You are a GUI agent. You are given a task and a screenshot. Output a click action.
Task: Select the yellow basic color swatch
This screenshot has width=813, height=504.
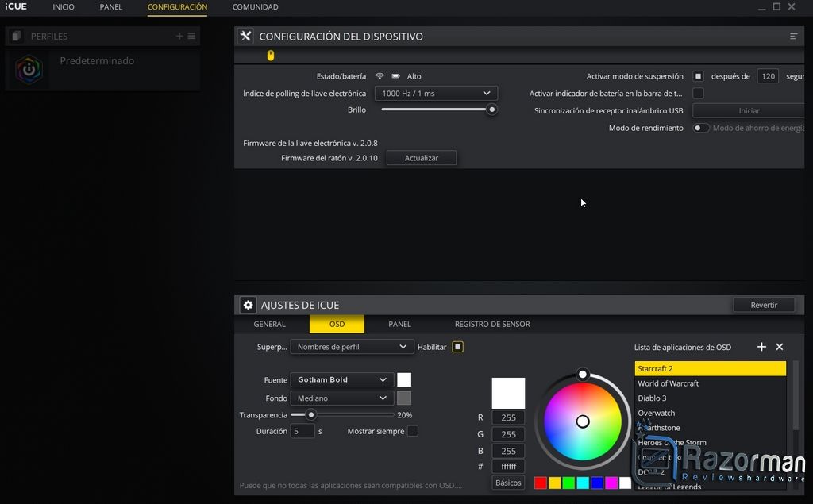click(554, 483)
